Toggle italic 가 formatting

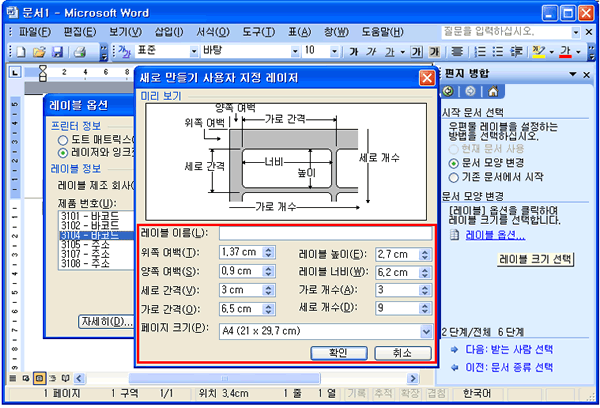click(371, 52)
